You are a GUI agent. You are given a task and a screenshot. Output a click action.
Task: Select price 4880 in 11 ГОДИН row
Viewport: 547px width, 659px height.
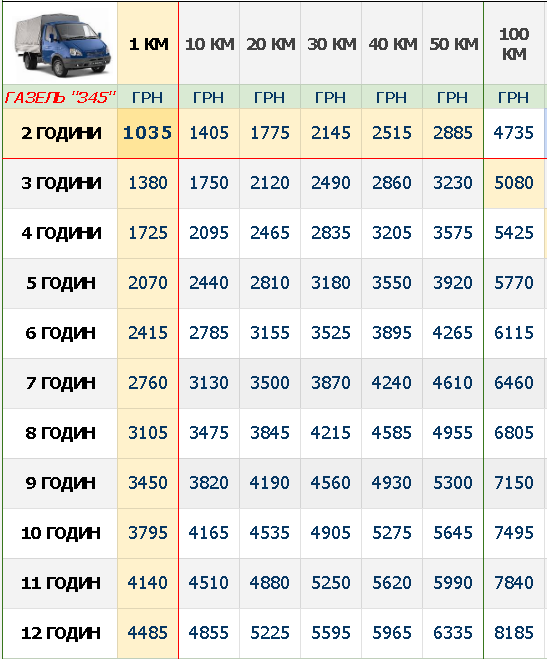(269, 583)
